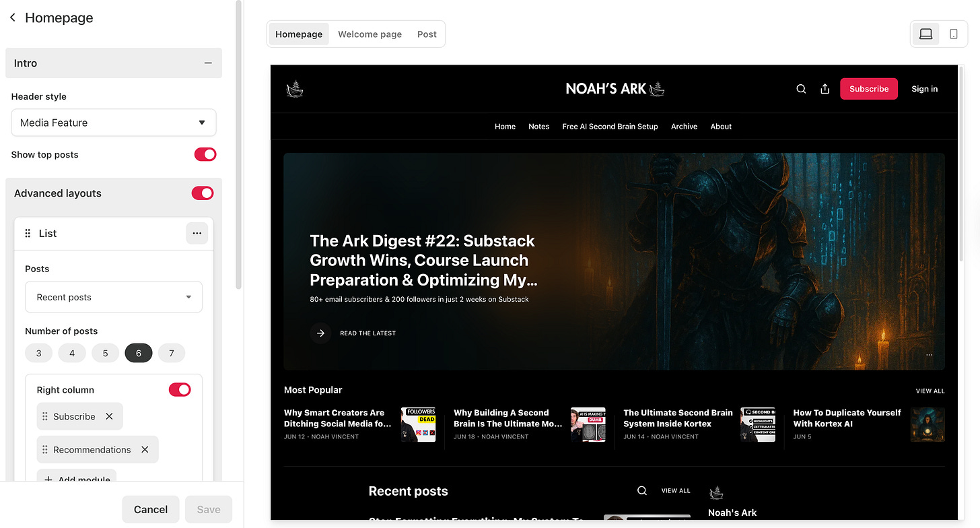The image size is (980, 528).
Task: Switch to the Homepage preview tab
Action: pyautogui.click(x=299, y=34)
